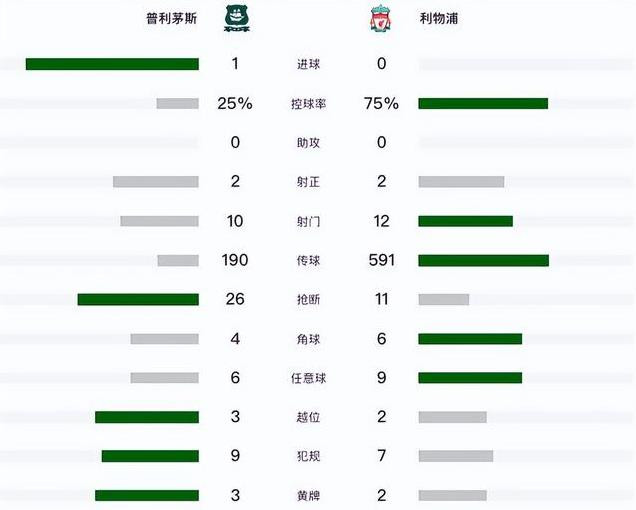Select the 任意球 stat label
This screenshot has width=636, height=510.
[308, 378]
